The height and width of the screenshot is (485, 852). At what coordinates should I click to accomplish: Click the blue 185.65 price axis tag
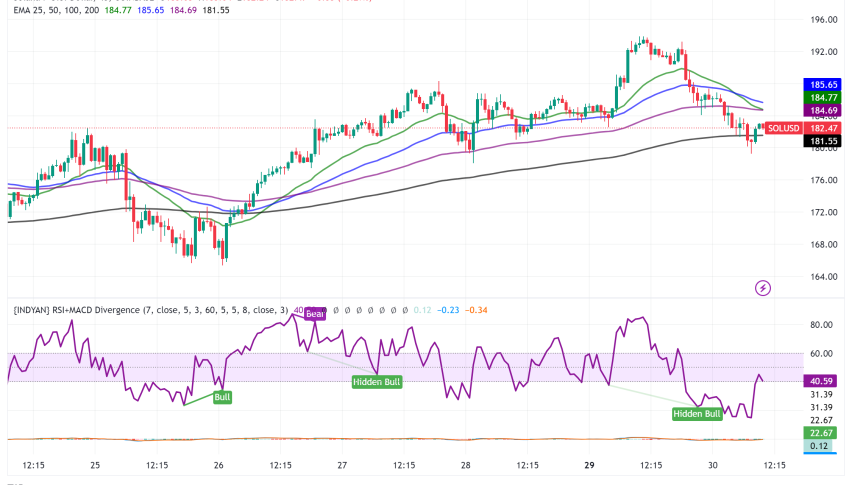pos(824,86)
